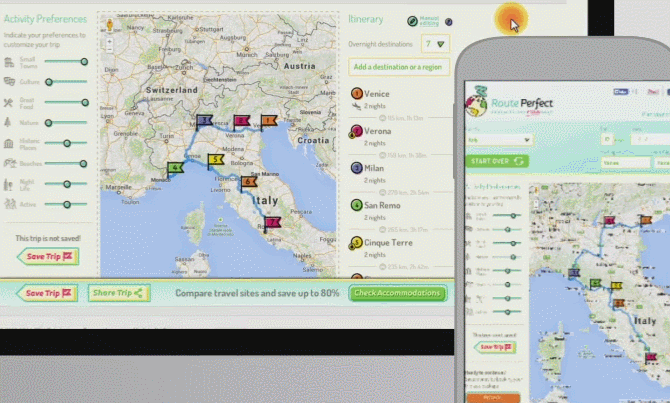Click the 'Add a destination or a region' field
Viewport: 670px width, 403px height.
[x=399, y=67]
